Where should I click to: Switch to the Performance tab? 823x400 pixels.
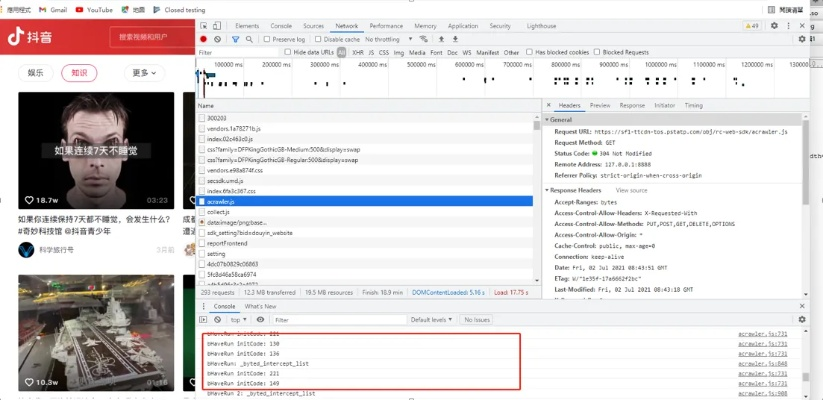[x=385, y=26]
